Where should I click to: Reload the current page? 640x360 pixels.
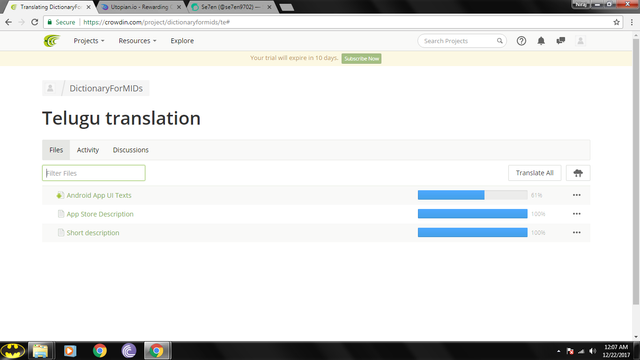point(35,22)
